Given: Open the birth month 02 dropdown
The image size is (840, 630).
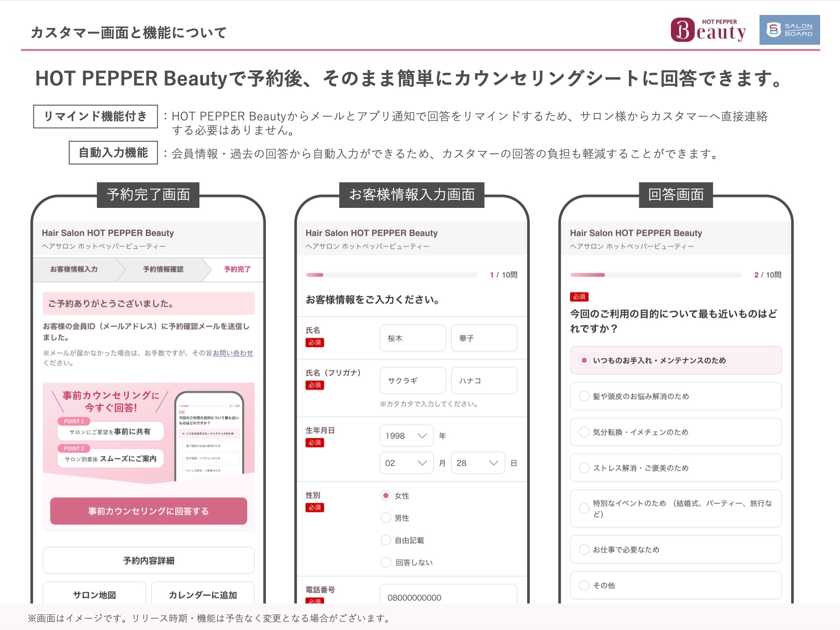Looking at the screenshot, I should [x=406, y=463].
